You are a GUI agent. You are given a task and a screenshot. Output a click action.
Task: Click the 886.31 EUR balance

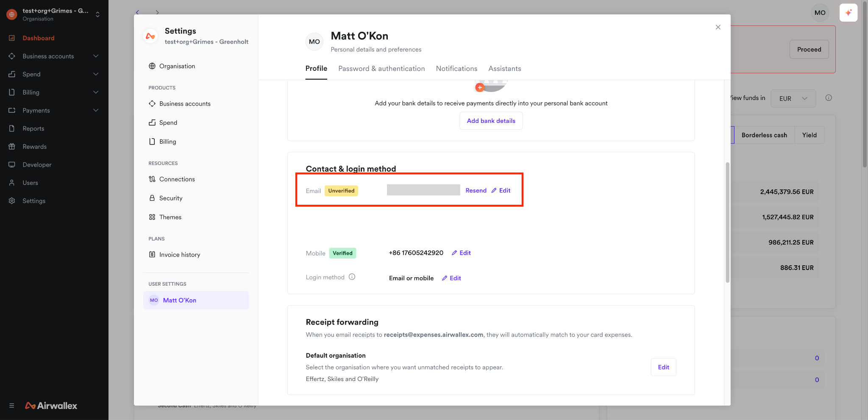[x=797, y=268]
